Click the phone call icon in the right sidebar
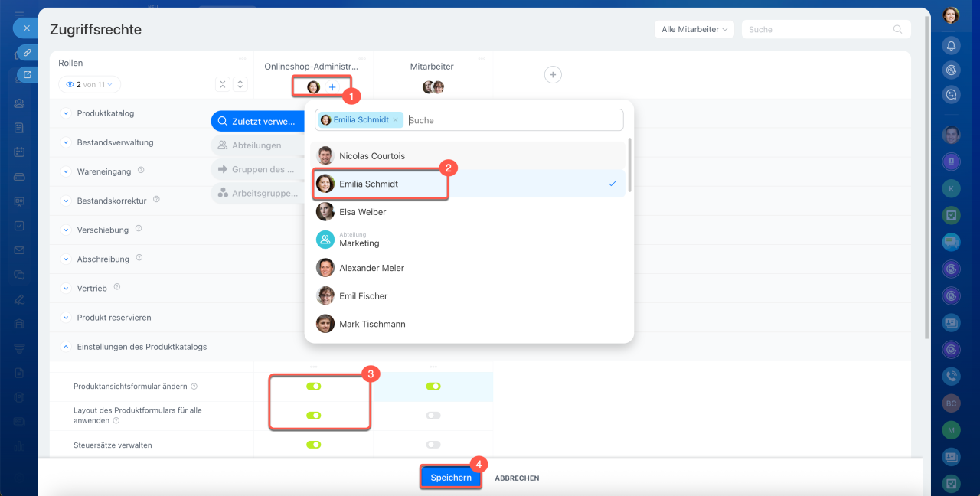The height and width of the screenshot is (496, 980). point(951,376)
